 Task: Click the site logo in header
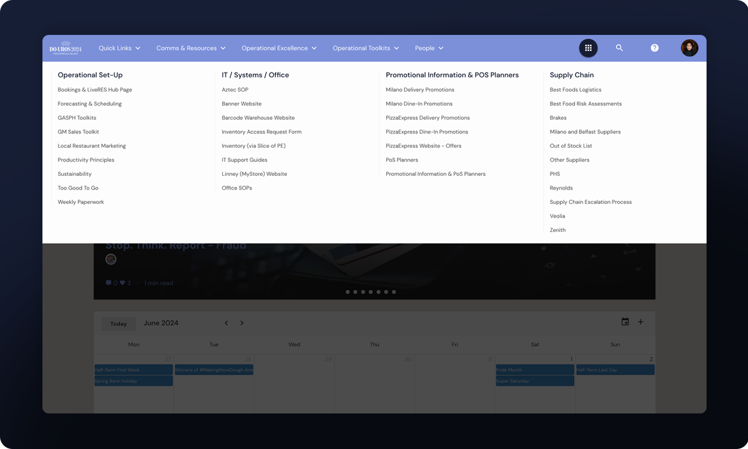coord(66,48)
